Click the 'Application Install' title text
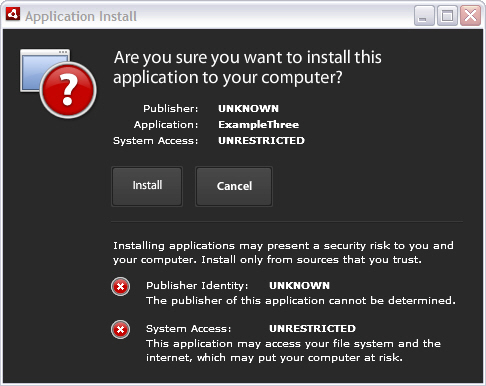Viewport: 486px width, 386px height. pos(81,16)
